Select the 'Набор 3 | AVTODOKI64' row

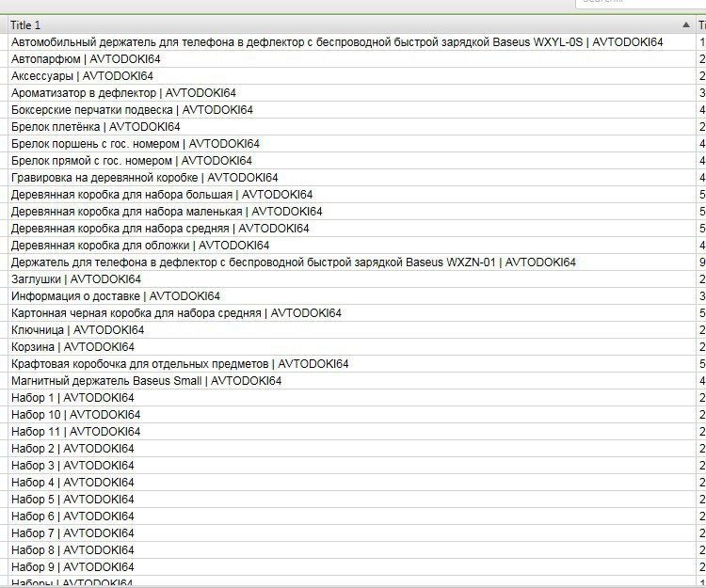tap(352, 466)
